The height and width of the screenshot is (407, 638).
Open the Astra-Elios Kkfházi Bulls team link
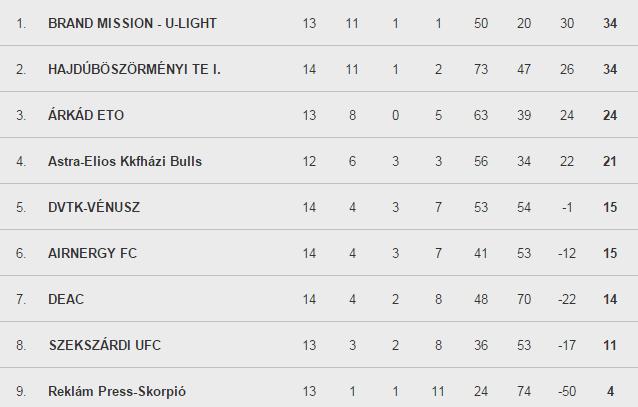(x=125, y=161)
